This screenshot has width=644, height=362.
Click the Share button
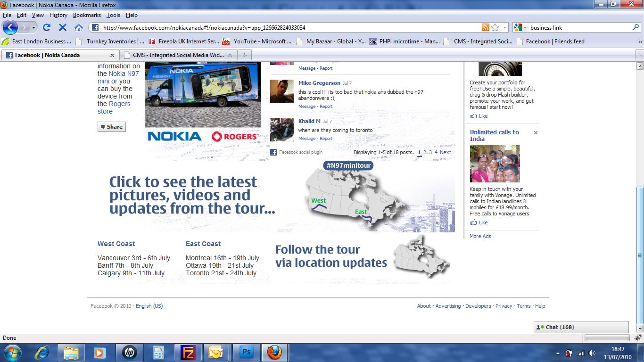click(x=112, y=127)
